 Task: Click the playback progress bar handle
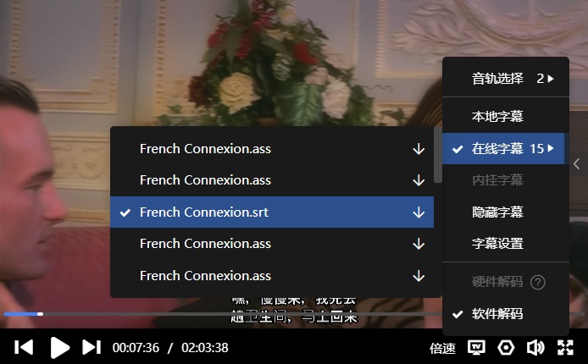40,314
